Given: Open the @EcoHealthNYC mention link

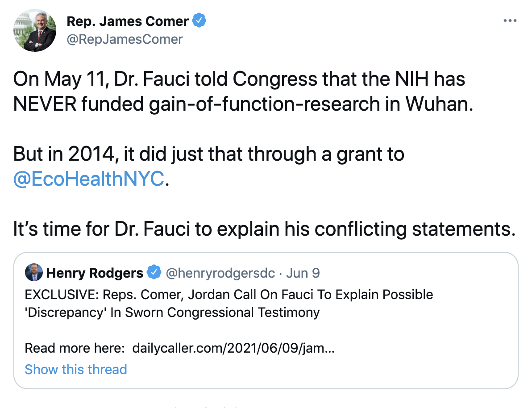Looking at the screenshot, I should click(89, 179).
